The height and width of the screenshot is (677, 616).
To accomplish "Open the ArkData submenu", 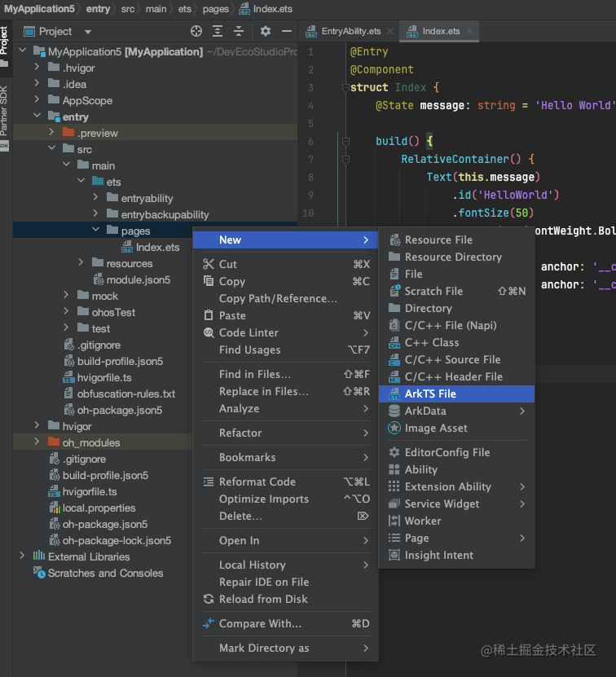I will point(456,411).
